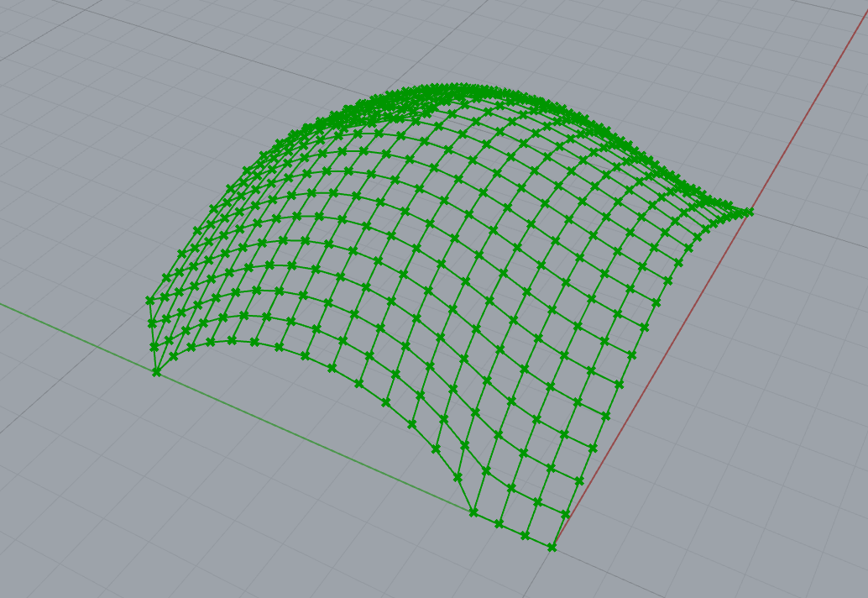Click the bottom-edge mesh vertex adjacent to the origin

click(x=525, y=535)
